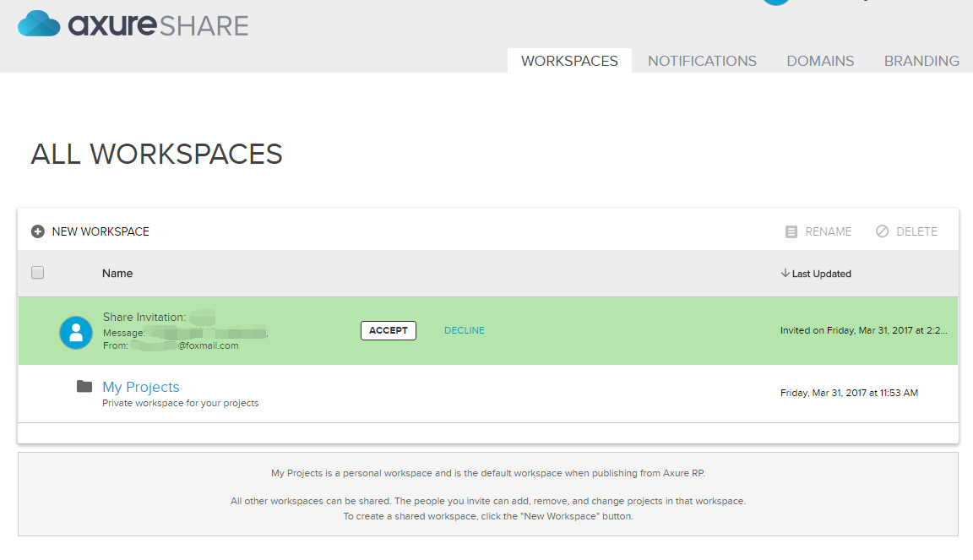Click the 'My Projects is a personal workspace' note
Image resolution: width=973 pixels, height=560 pixels.
pos(488,473)
